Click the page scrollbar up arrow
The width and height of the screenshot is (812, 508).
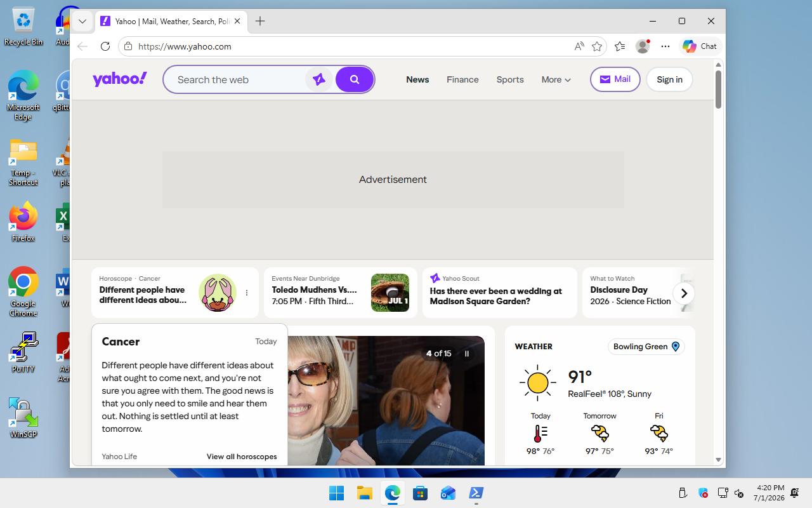pyautogui.click(x=718, y=65)
